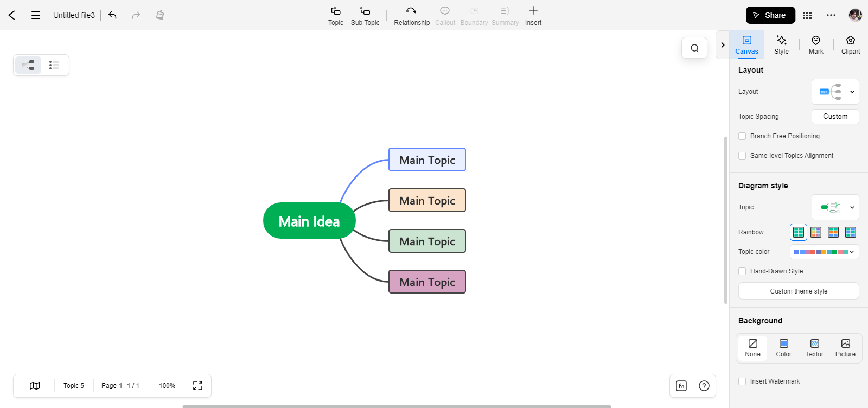Open the user profile avatar
868x408 pixels.
(x=856, y=15)
